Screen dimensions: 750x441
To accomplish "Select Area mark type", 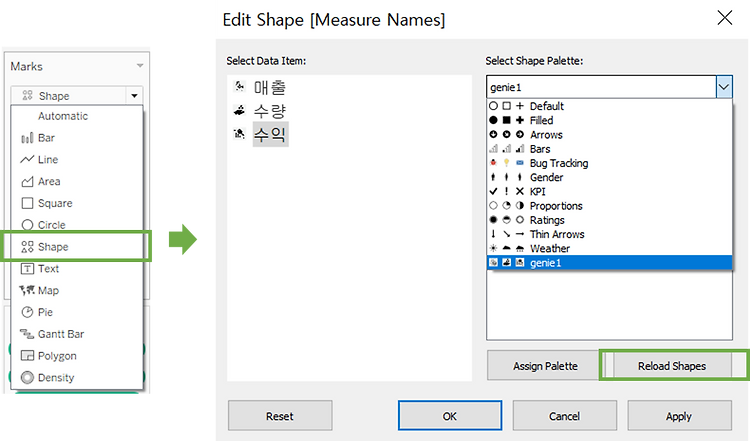I will click(77, 181).
